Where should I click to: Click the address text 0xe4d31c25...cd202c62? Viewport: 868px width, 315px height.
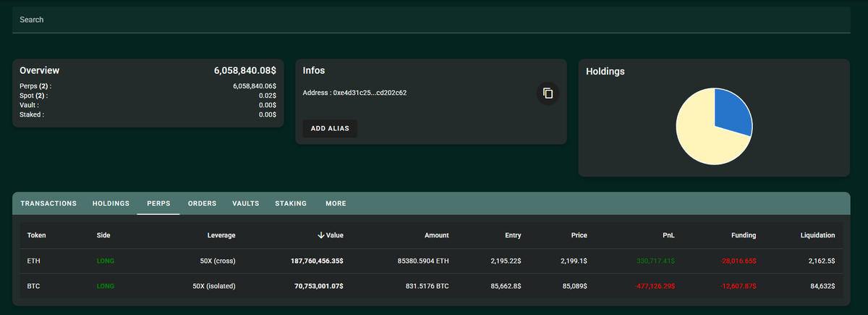coord(369,93)
